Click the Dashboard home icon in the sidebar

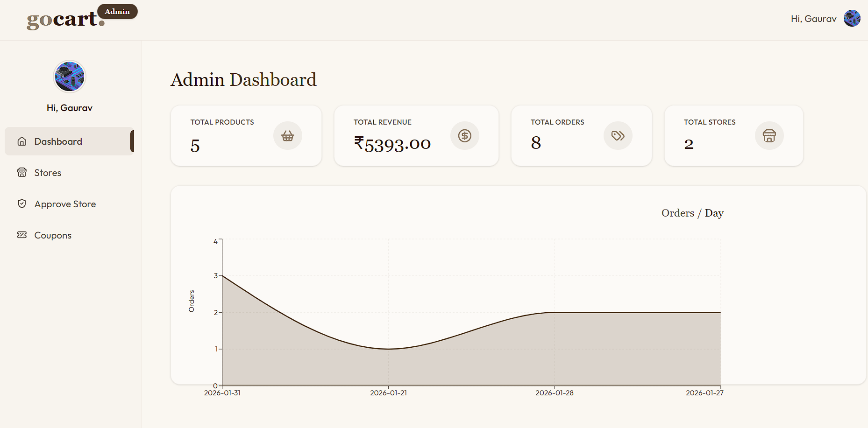point(22,141)
